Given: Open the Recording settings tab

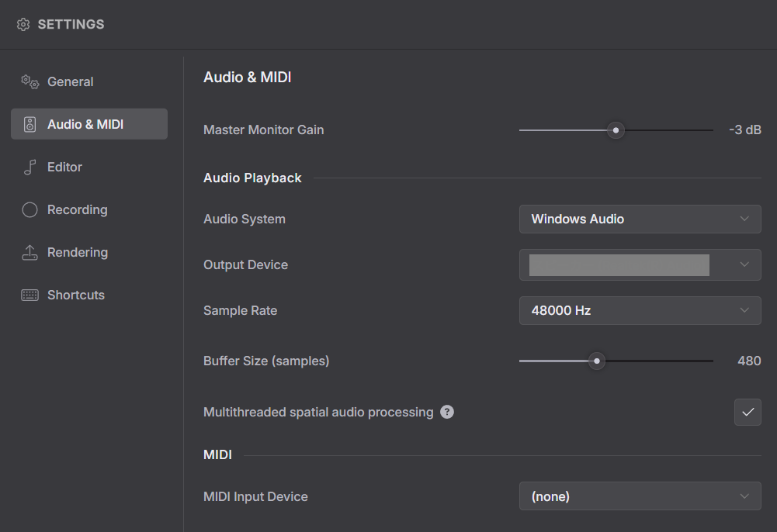Looking at the screenshot, I should pos(89,210).
